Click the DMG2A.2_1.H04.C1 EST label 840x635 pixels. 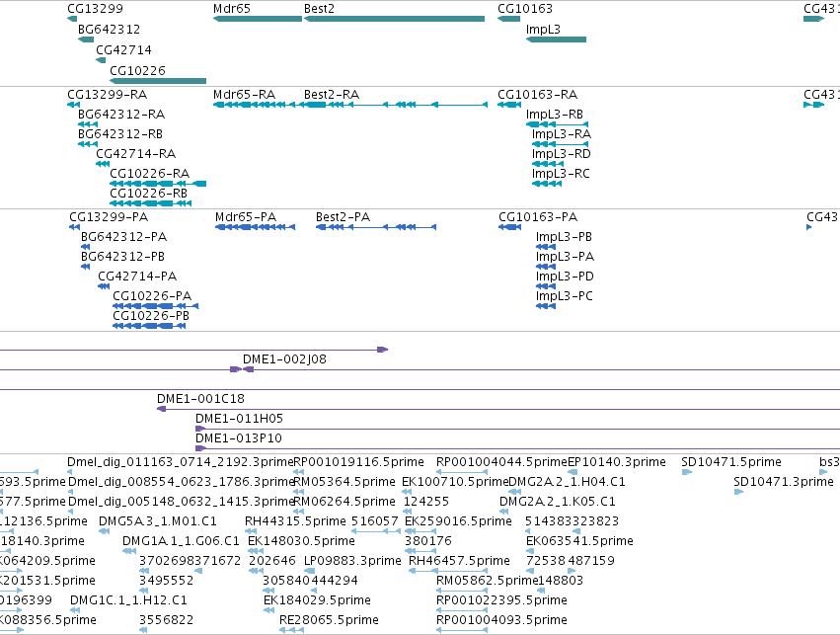click(x=567, y=482)
